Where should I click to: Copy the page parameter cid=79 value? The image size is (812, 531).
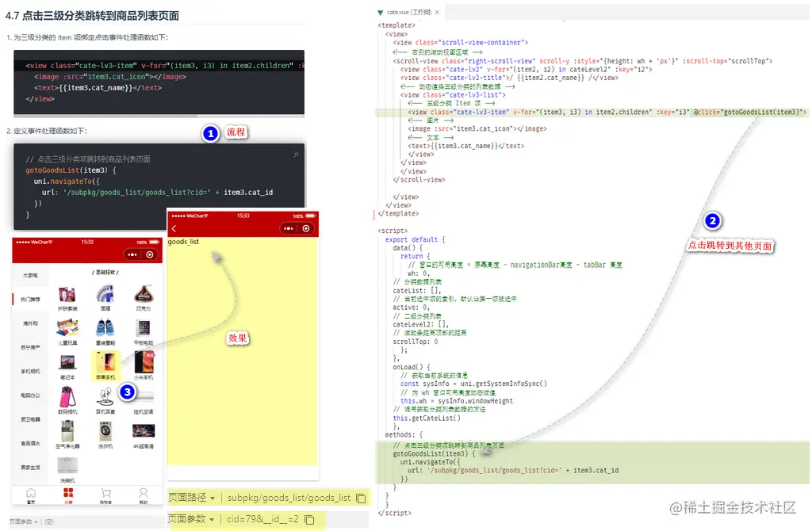pos(309,520)
